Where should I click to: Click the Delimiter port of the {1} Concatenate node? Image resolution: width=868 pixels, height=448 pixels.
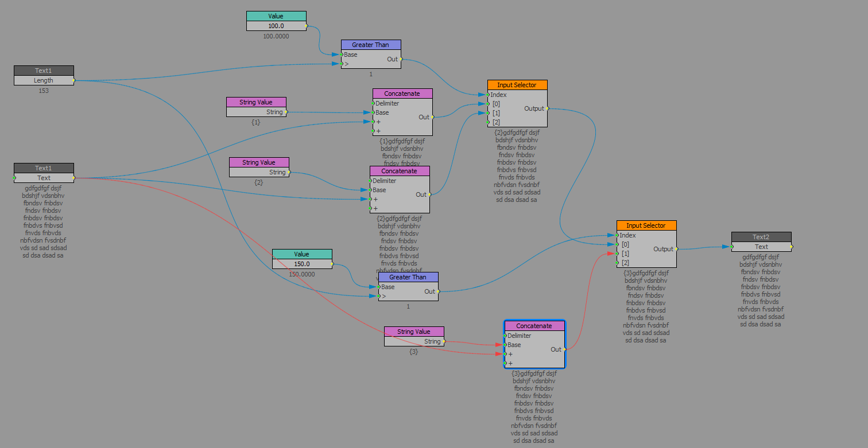[x=373, y=103]
